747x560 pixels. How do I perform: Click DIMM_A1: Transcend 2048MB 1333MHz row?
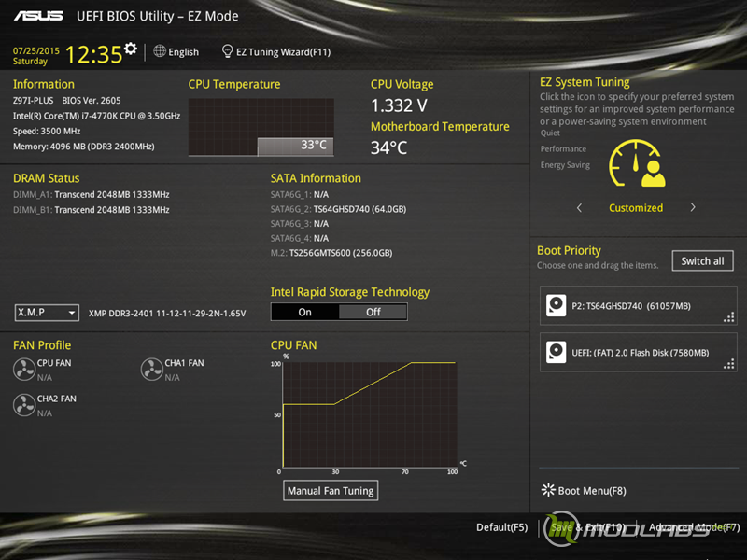(x=91, y=194)
